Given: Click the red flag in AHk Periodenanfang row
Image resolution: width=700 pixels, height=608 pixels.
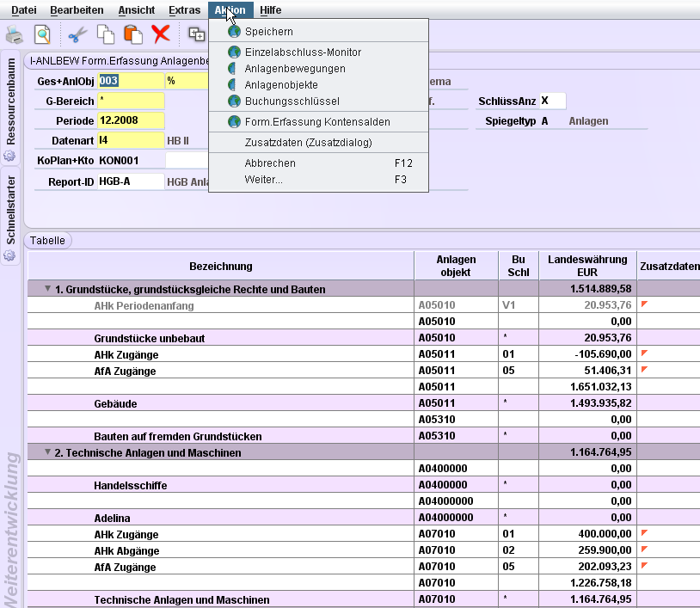Looking at the screenshot, I should coord(644,304).
